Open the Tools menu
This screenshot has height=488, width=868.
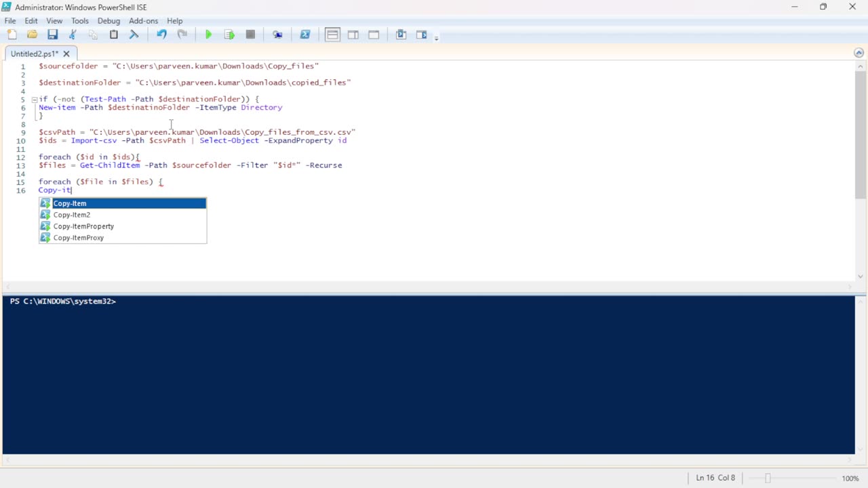coord(80,21)
